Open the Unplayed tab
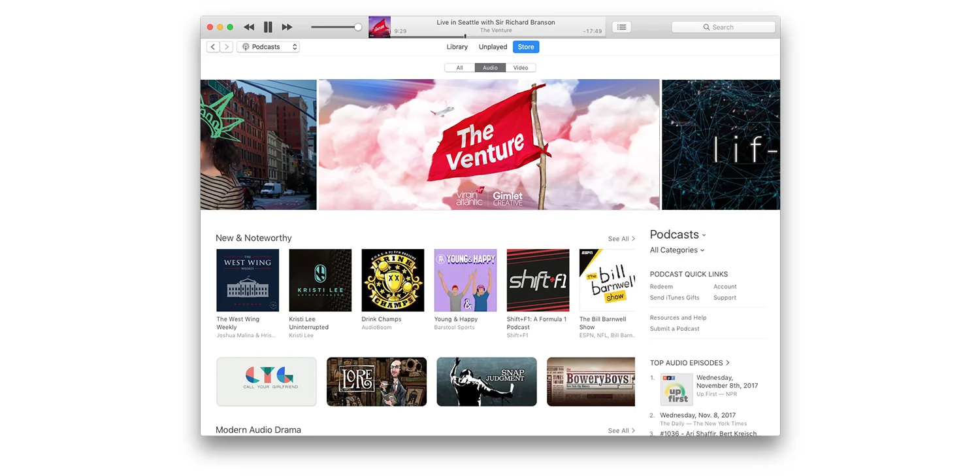Image resolution: width=980 pixels, height=476 pixels. pyautogui.click(x=493, y=46)
